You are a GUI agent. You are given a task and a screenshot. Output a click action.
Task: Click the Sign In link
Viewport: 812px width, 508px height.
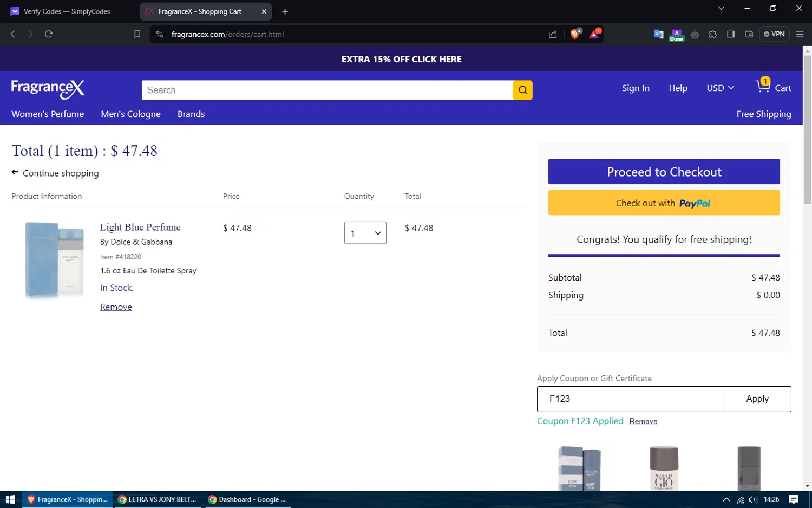pos(636,88)
